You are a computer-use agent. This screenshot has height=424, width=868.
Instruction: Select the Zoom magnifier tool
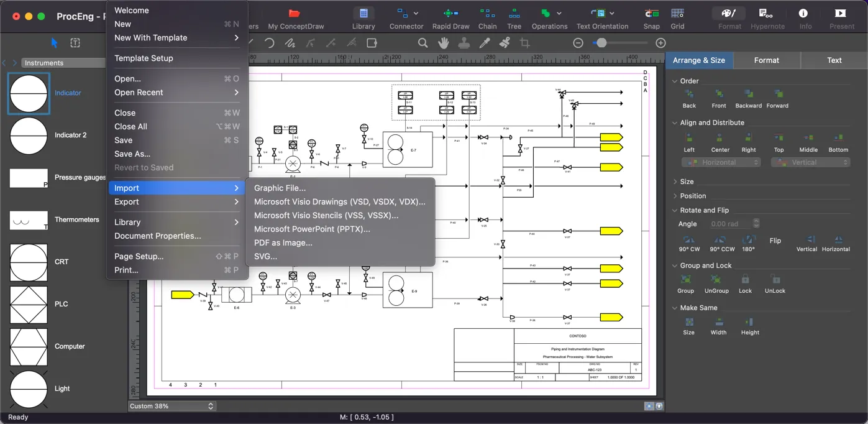[423, 42]
